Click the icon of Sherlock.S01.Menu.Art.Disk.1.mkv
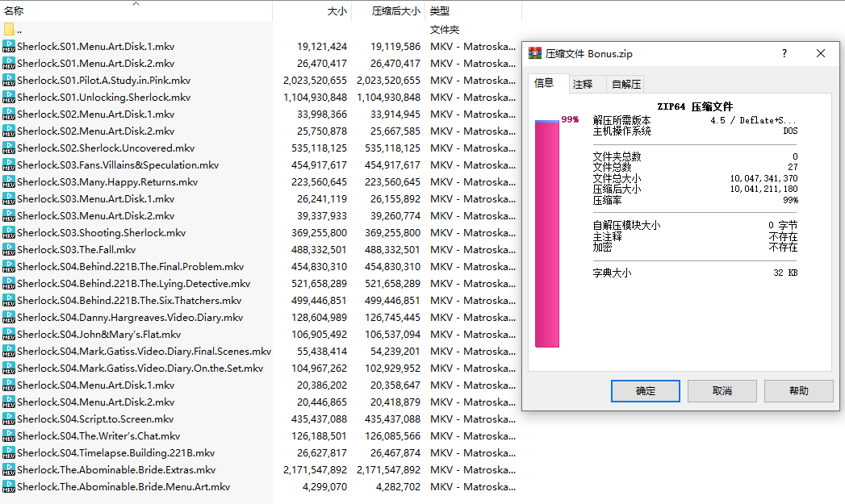The width and height of the screenshot is (845, 504). (x=9, y=47)
